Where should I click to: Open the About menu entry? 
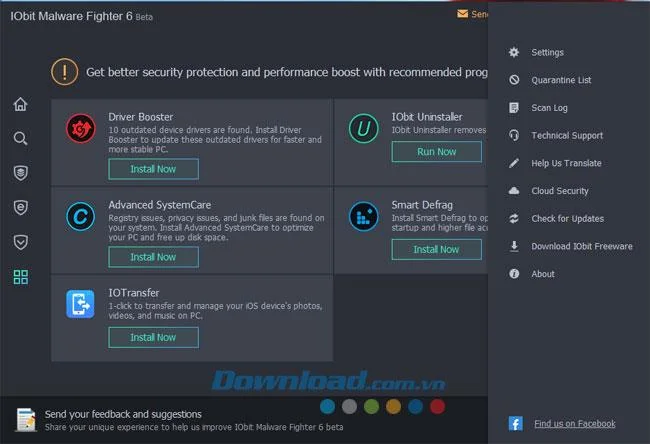point(543,274)
